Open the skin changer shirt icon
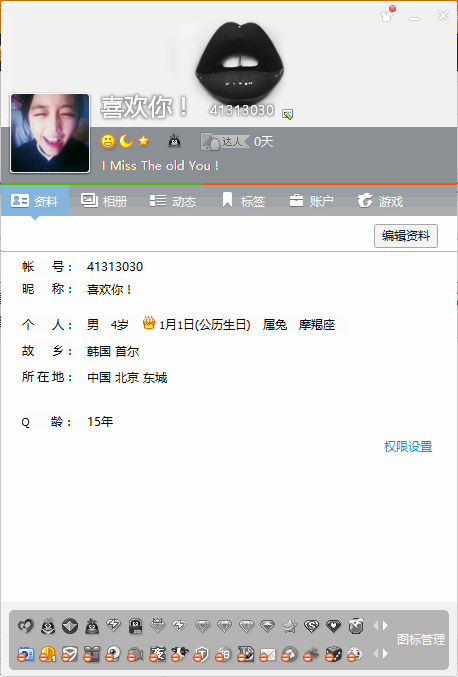 coord(386,16)
